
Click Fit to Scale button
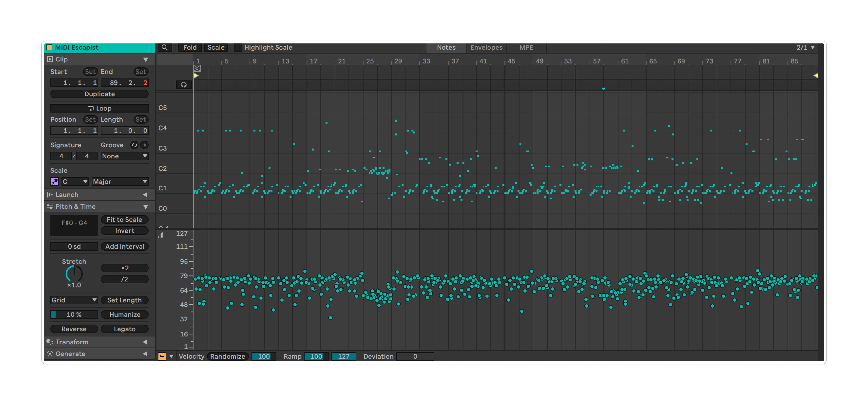point(125,220)
